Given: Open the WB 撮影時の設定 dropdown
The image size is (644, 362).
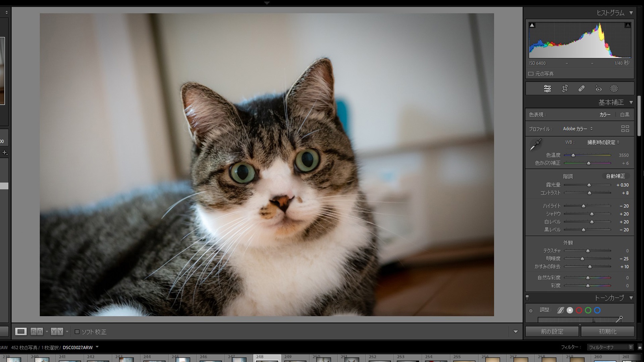Looking at the screenshot, I should pyautogui.click(x=603, y=142).
